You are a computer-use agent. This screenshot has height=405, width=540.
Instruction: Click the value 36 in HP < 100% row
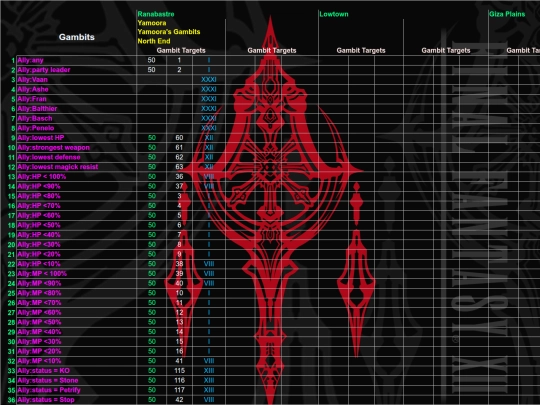click(x=179, y=177)
